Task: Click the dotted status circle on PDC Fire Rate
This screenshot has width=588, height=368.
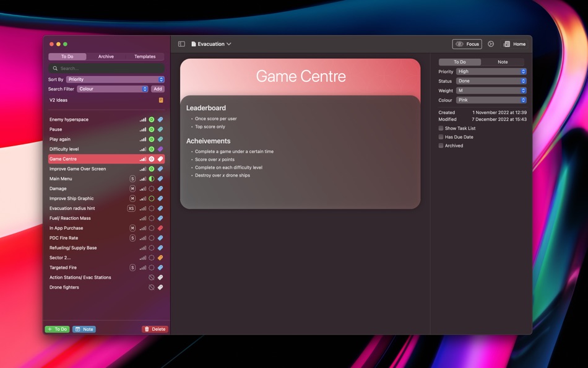Action: pyautogui.click(x=152, y=238)
